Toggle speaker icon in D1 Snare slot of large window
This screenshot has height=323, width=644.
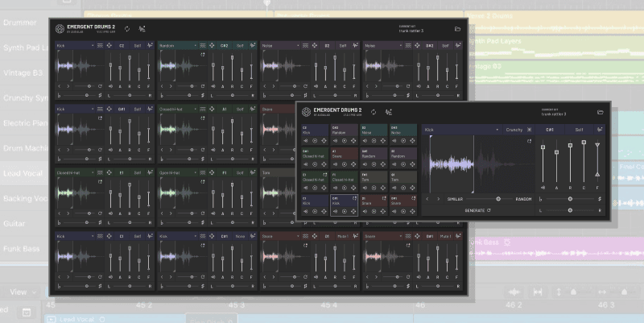point(316,277)
